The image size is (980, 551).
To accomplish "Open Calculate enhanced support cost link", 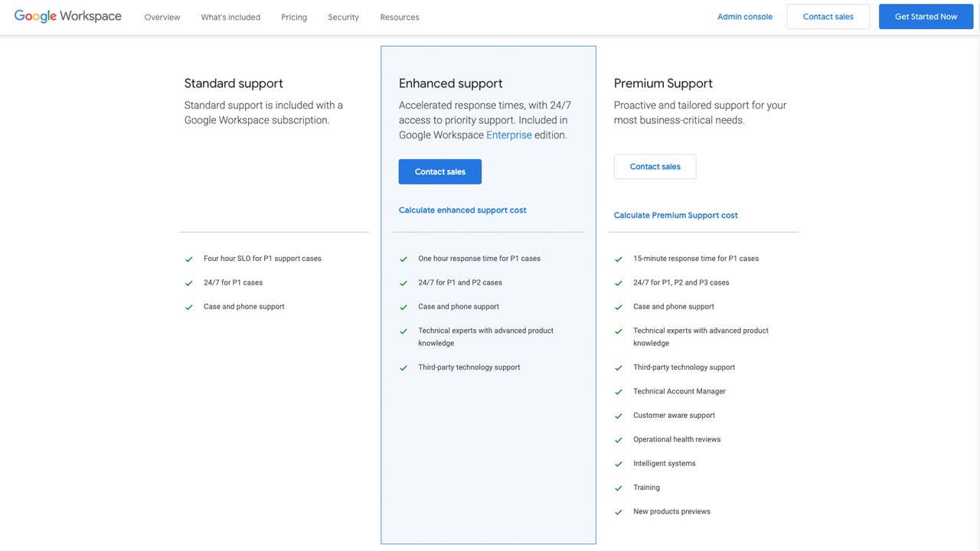I will point(462,210).
